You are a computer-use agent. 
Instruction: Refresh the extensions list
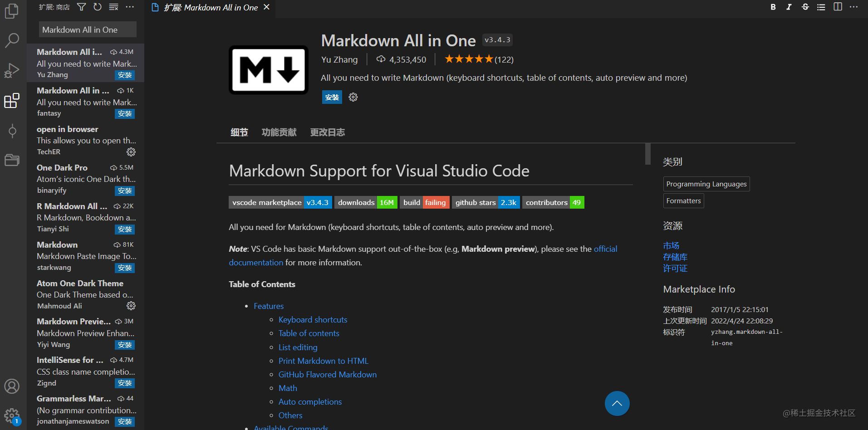[x=97, y=7]
